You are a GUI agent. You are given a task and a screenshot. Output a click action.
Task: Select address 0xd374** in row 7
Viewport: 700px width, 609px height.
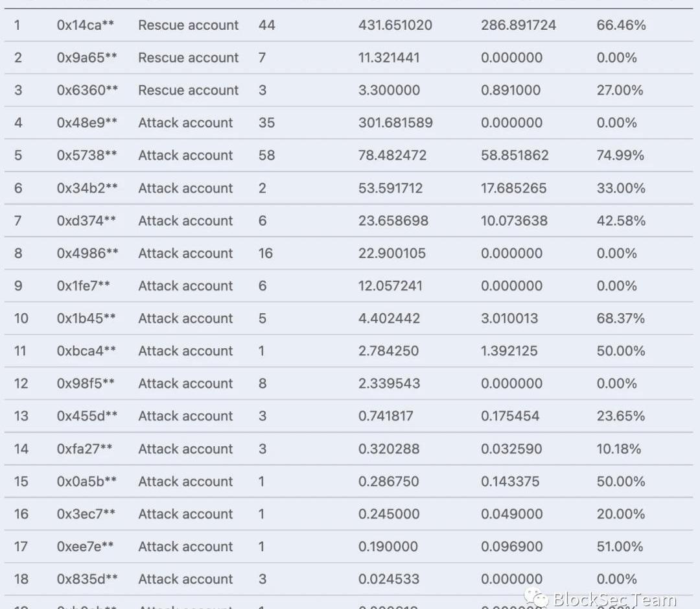86,221
